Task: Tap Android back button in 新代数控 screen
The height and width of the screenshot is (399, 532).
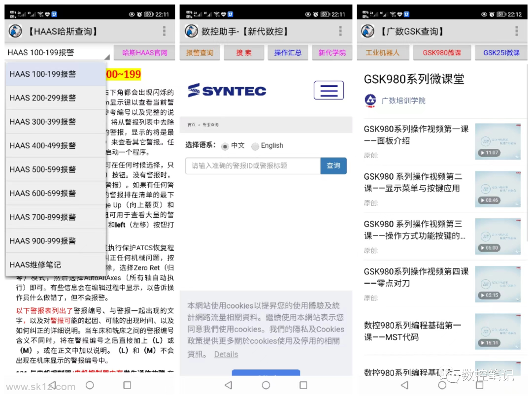Action: pos(229,385)
